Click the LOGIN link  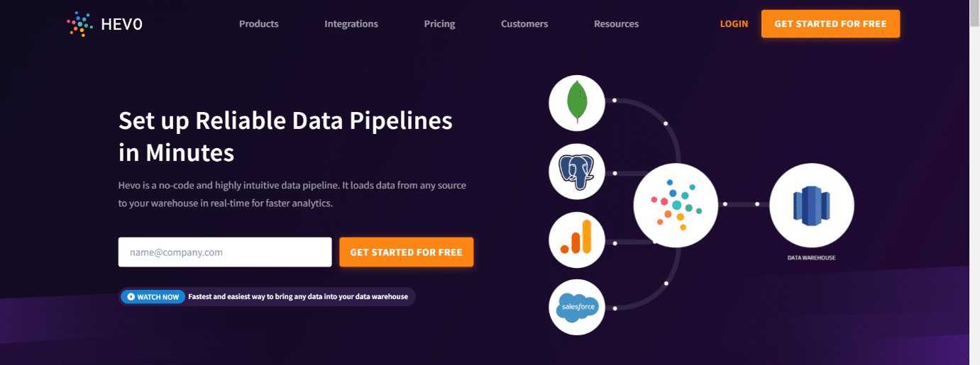click(x=734, y=24)
